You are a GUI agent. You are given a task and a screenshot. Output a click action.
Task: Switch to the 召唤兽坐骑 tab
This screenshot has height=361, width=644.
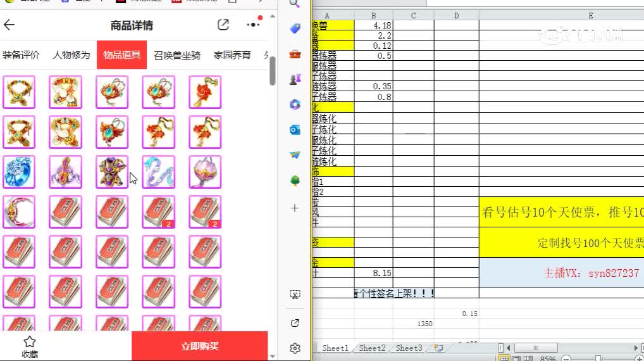177,55
